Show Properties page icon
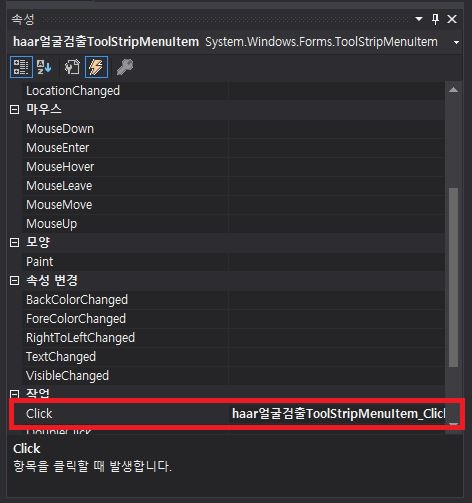The image size is (472, 503). pos(72,67)
